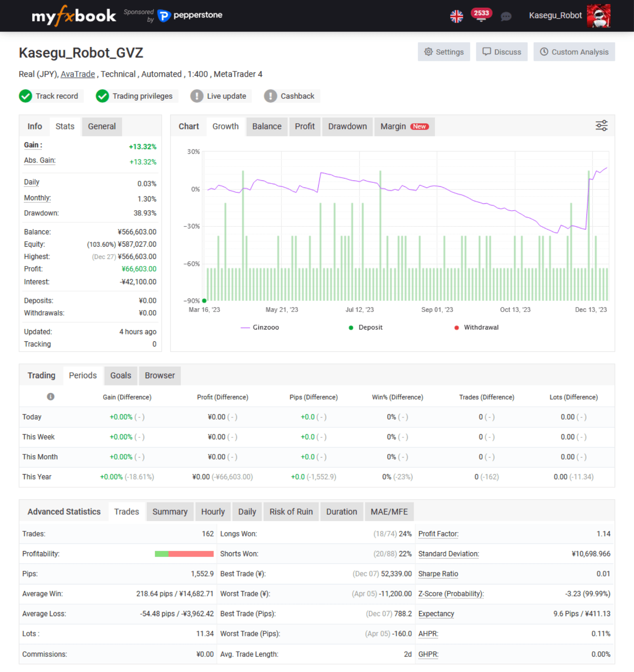Click the Cashback warning icon
Viewport: 634px width, 672px height.
(271, 96)
